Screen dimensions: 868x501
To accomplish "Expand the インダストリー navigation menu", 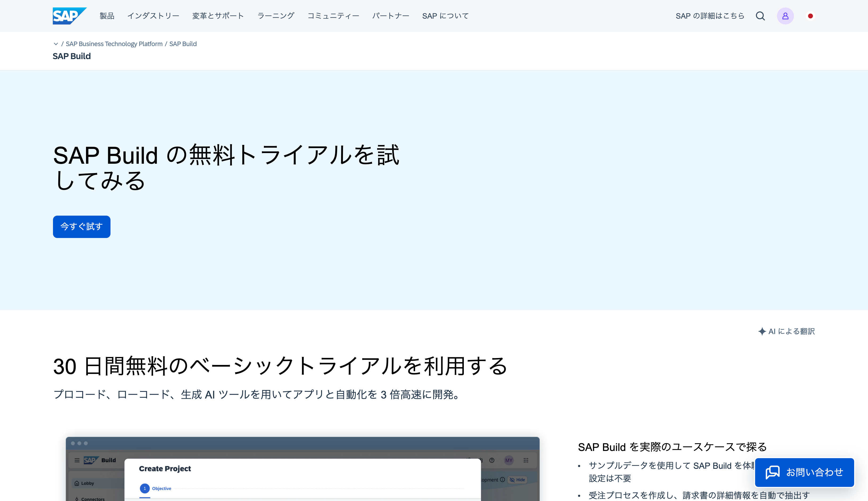I will [153, 16].
